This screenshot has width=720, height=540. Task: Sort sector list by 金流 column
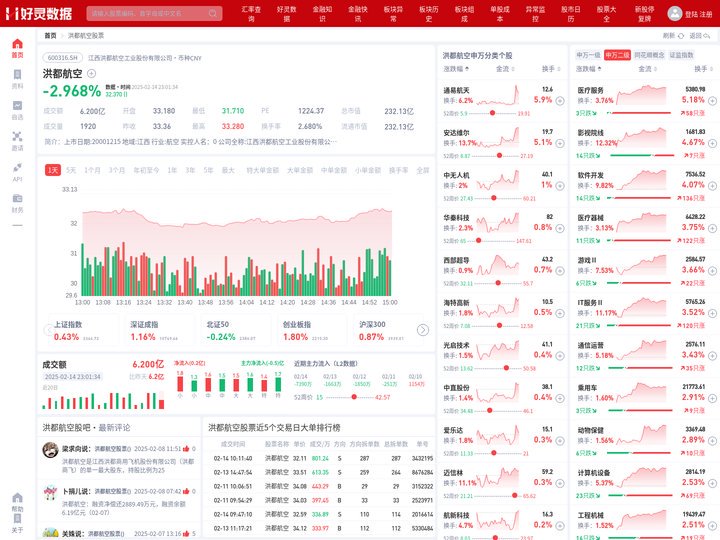647,69
